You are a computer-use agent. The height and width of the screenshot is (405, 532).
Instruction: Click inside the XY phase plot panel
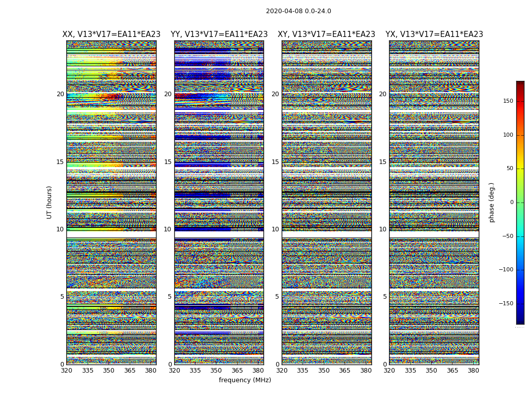pyautogui.click(x=326, y=202)
